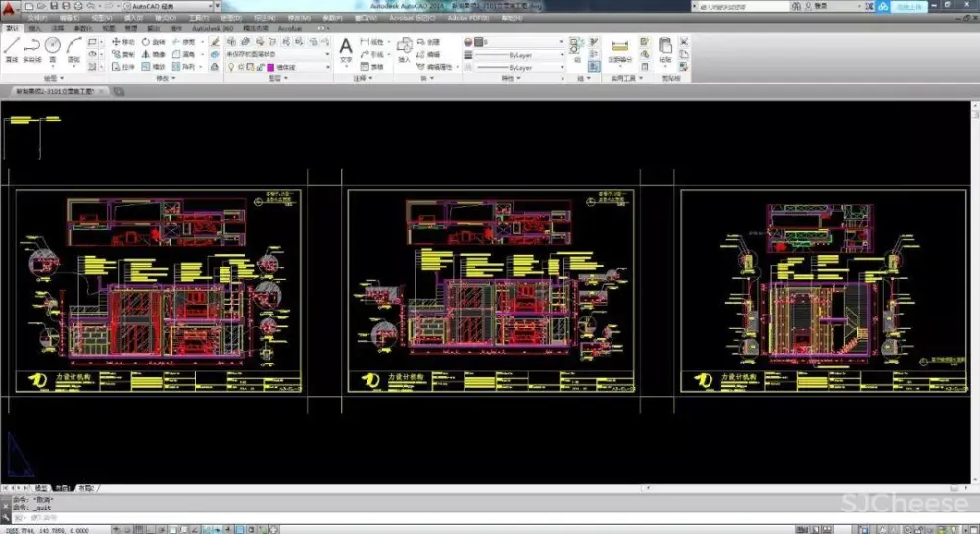The image size is (980, 534).
Task: Select the open drawing file tab
Action: click(x=54, y=90)
